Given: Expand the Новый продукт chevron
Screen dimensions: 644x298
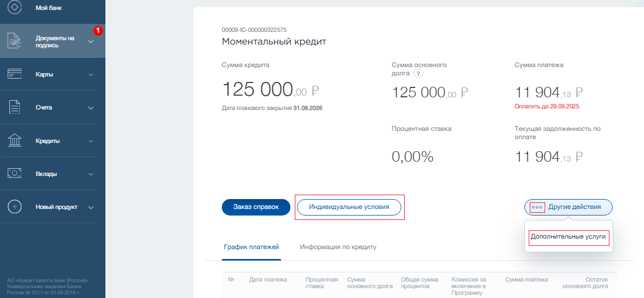Looking at the screenshot, I should point(91,207).
